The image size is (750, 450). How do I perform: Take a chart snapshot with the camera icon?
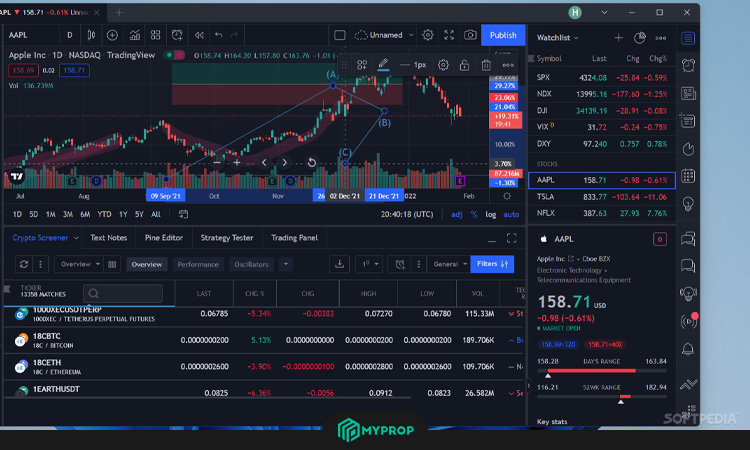(x=470, y=35)
